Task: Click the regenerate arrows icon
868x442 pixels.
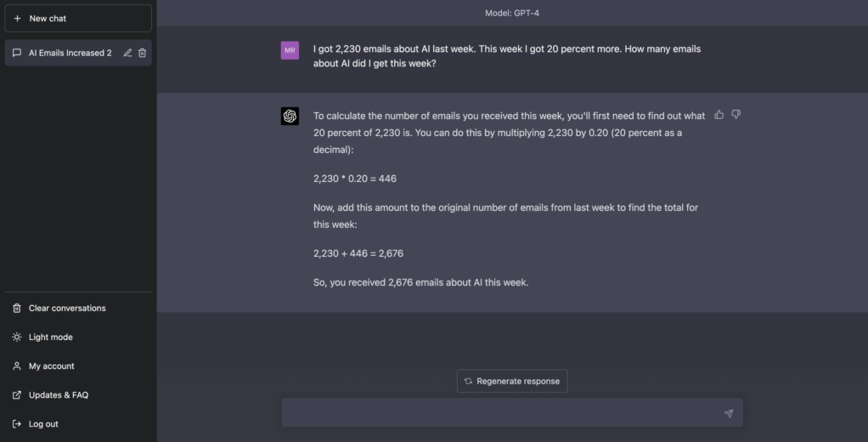Action: pos(468,381)
